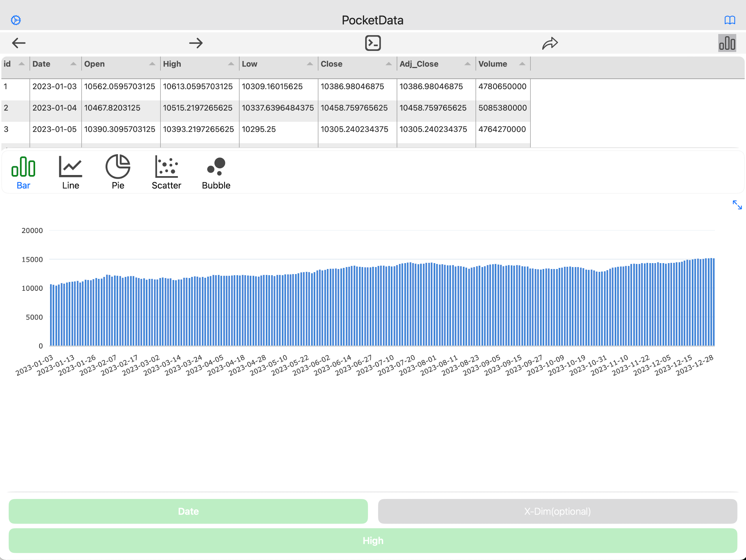This screenshot has width=746, height=560.
Task: Click the Date axis selector button
Action: 188,511
